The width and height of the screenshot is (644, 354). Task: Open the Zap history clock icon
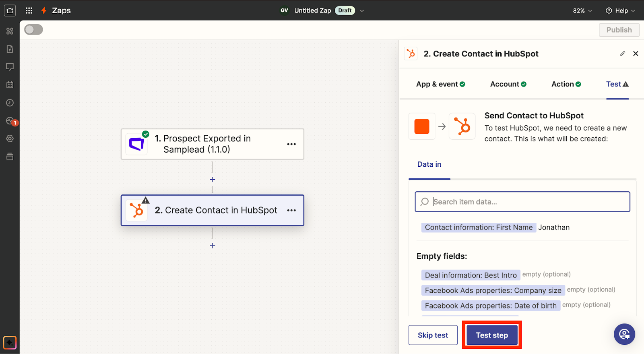[10, 103]
